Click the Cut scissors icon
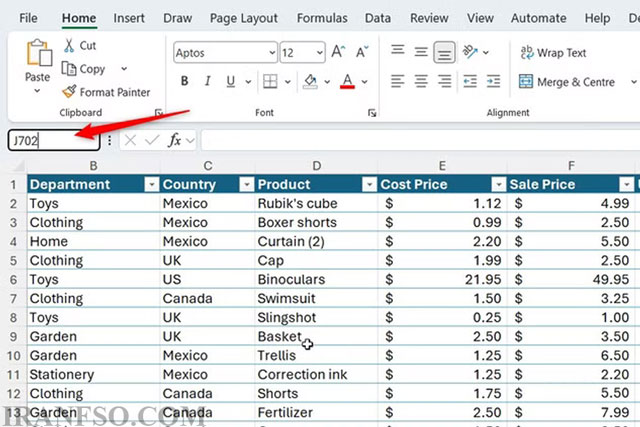The width and height of the screenshot is (640, 427). point(69,45)
